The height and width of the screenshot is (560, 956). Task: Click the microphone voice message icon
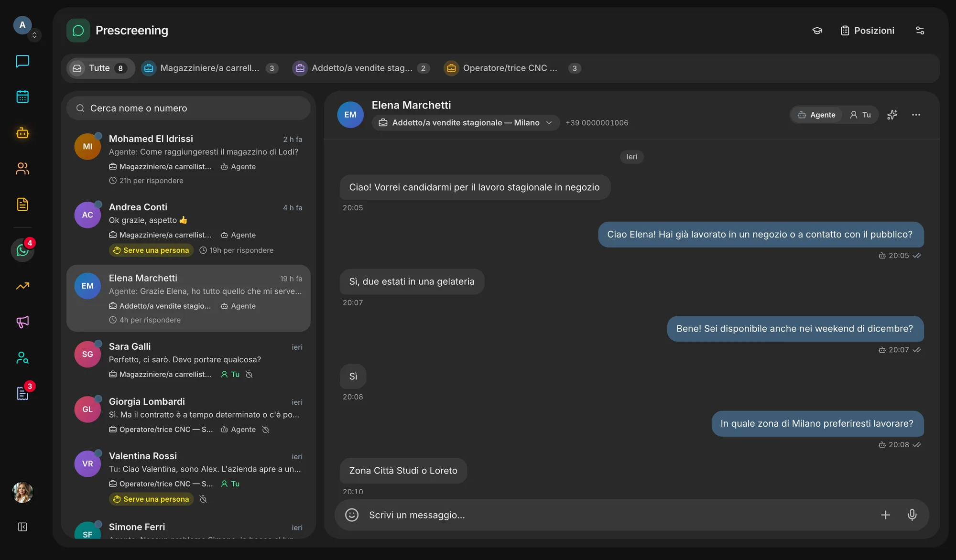(912, 515)
